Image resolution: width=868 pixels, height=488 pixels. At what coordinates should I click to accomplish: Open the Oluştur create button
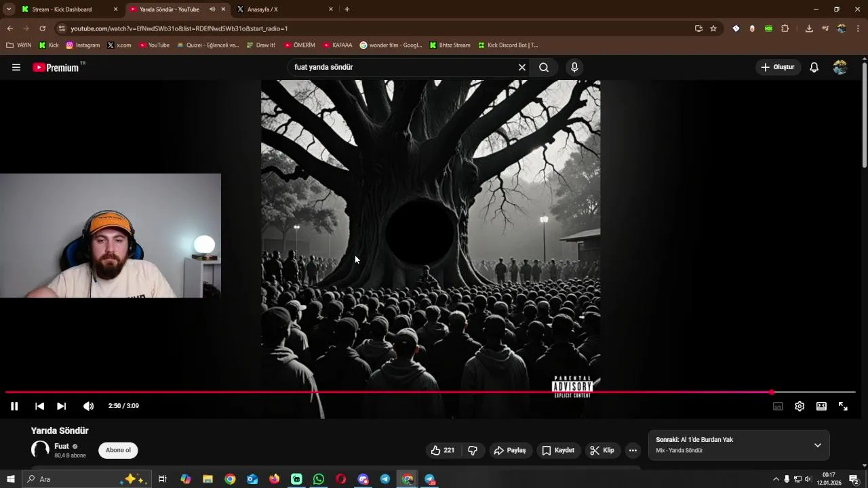(778, 67)
